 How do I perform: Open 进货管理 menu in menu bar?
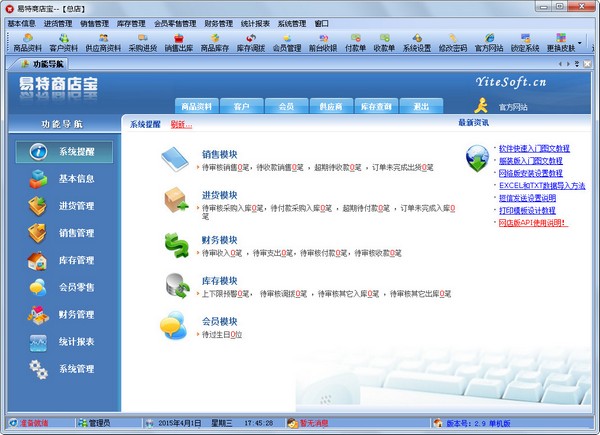(x=58, y=24)
